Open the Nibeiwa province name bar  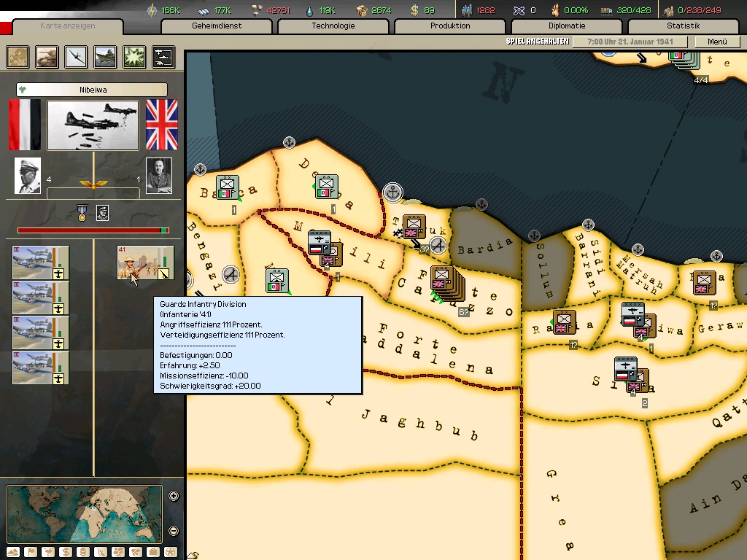92,90
